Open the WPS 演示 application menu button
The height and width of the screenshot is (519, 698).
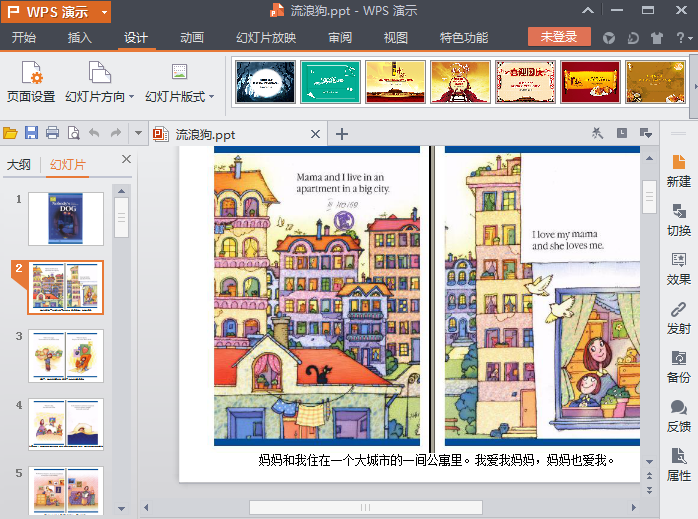coord(56,12)
